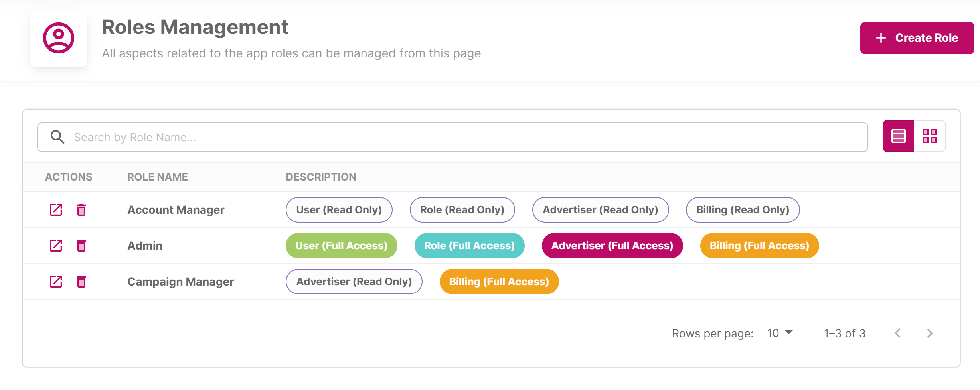Click the user profile icon beside Roles Management
Image resolution: width=980 pixels, height=390 pixels.
click(59, 38)
